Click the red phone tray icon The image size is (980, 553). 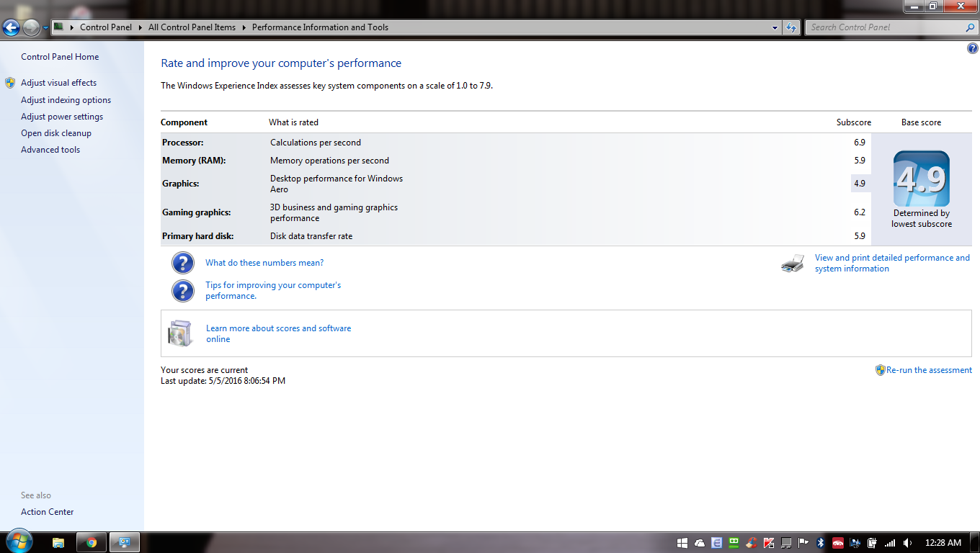click(x=838, y=543)
